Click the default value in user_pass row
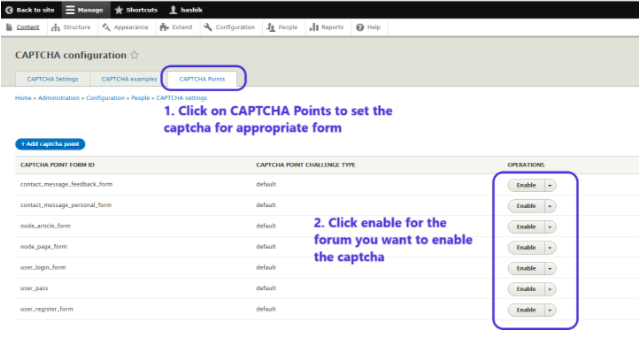Viewport: 640px width, 360px height. coord(266,288)
